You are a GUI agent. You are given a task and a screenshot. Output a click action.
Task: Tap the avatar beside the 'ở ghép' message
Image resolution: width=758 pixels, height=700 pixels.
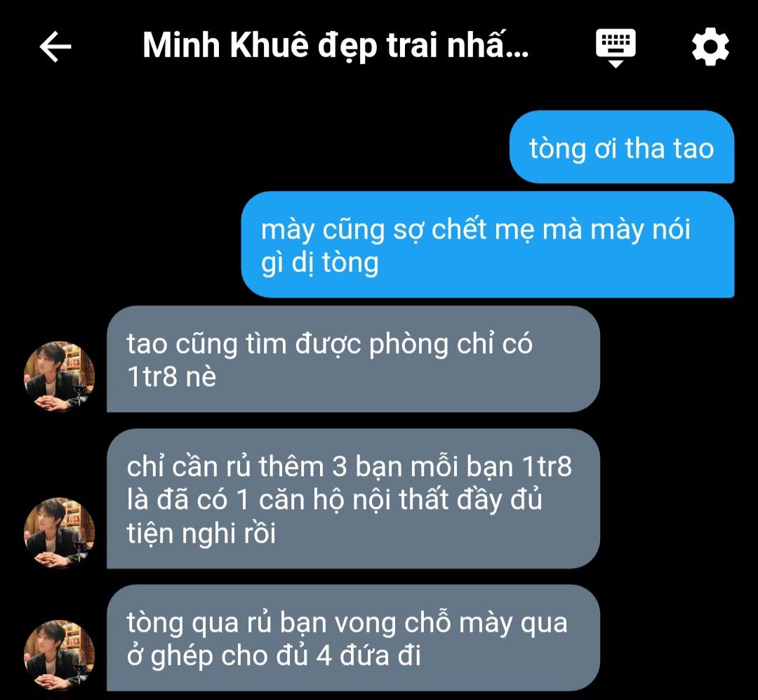[x=59, y=655]
